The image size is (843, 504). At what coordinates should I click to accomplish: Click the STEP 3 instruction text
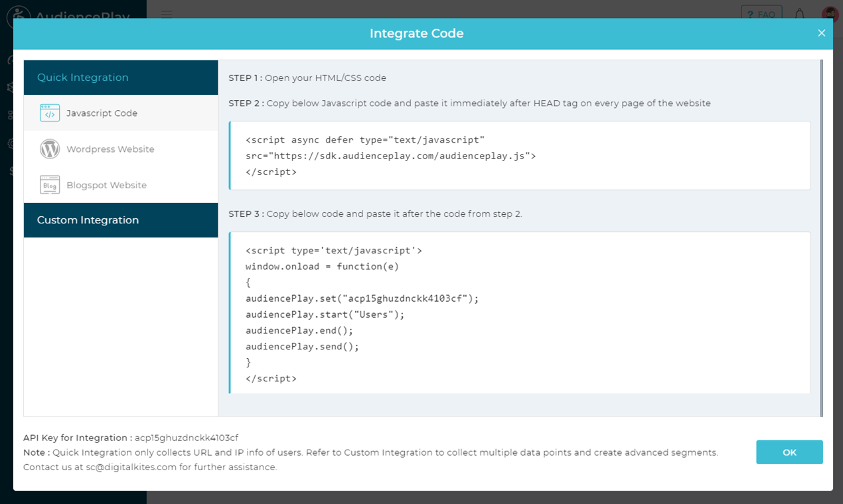point(375,214)
